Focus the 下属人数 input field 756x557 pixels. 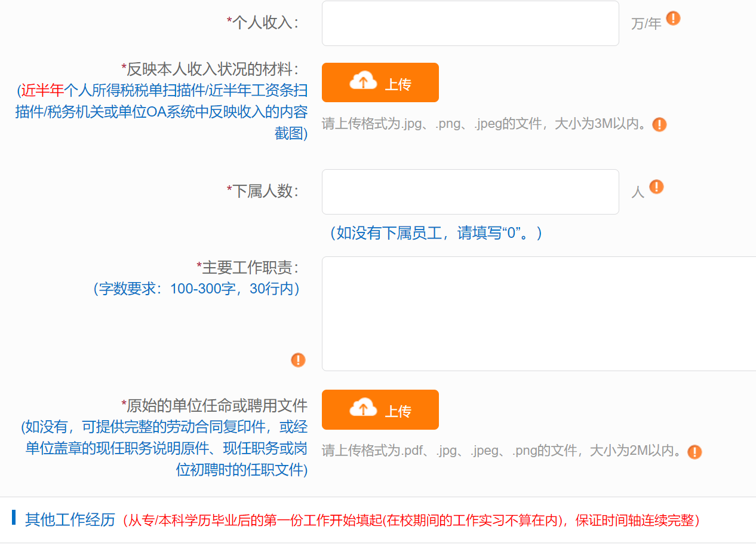tap(471, 192)
